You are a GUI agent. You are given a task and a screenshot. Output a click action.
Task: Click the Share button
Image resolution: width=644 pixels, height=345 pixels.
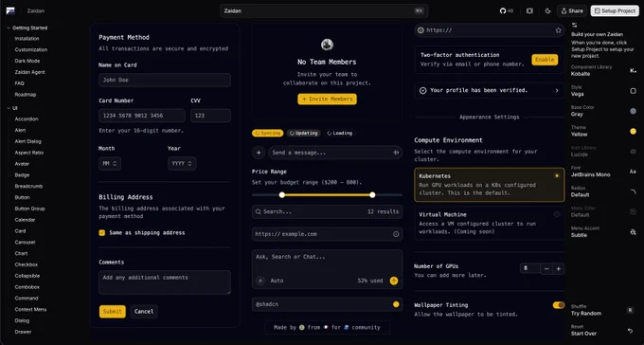point(572,11)
